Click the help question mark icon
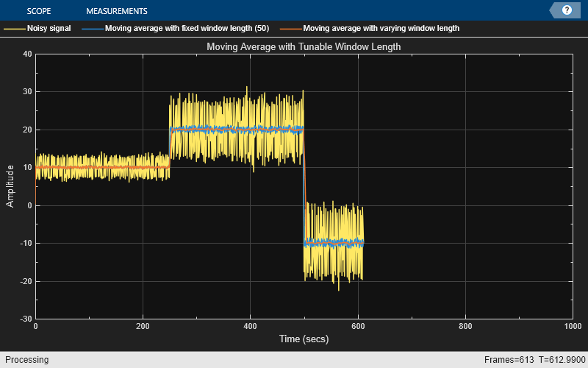Viewport: 588px width, 368px height. click(567, 10)
